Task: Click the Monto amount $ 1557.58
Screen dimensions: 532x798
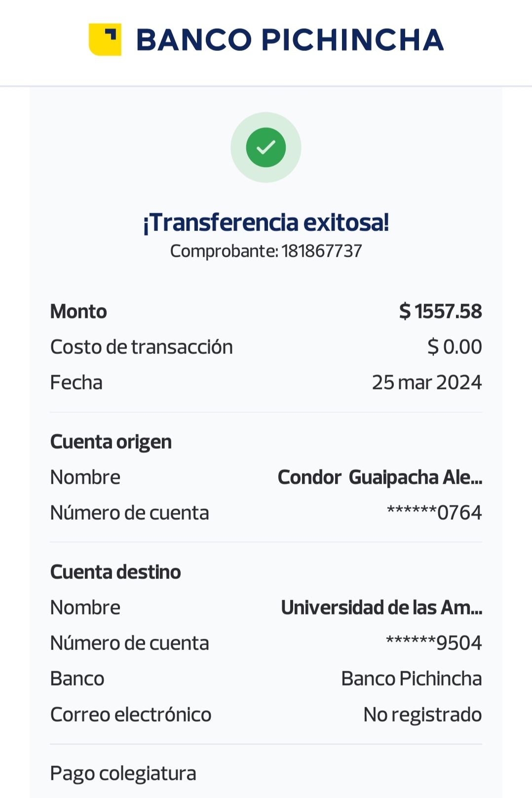Action: (x=440, y=311)
